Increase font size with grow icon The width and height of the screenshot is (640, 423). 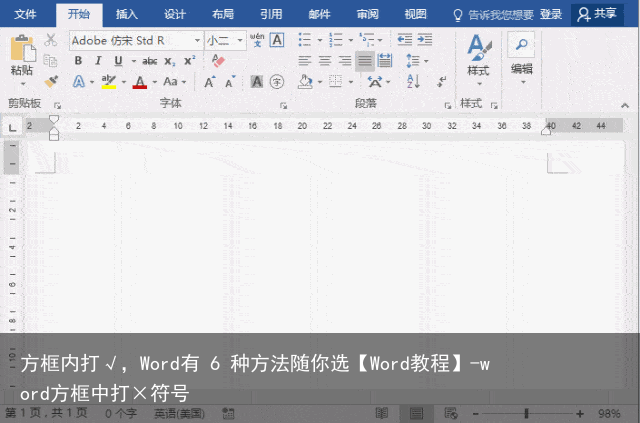pyautogui.click(x=210, y=82)
